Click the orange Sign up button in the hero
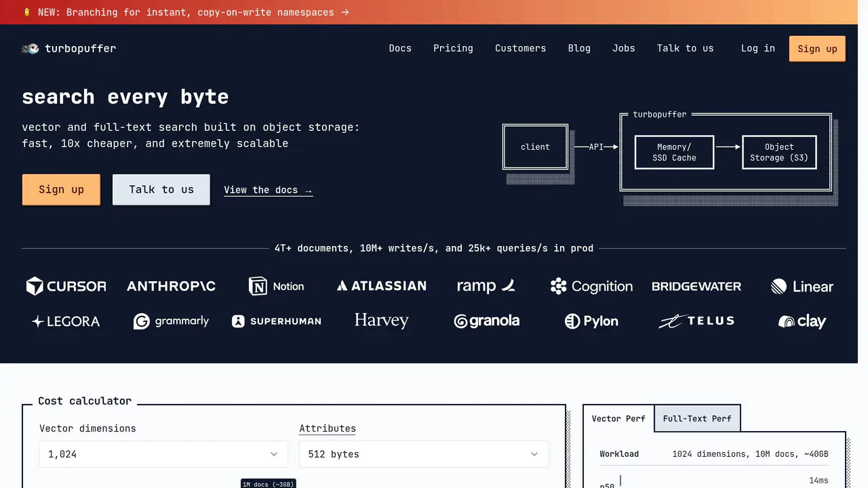Viewport: 868px width, 488px height. click(61, 190)
